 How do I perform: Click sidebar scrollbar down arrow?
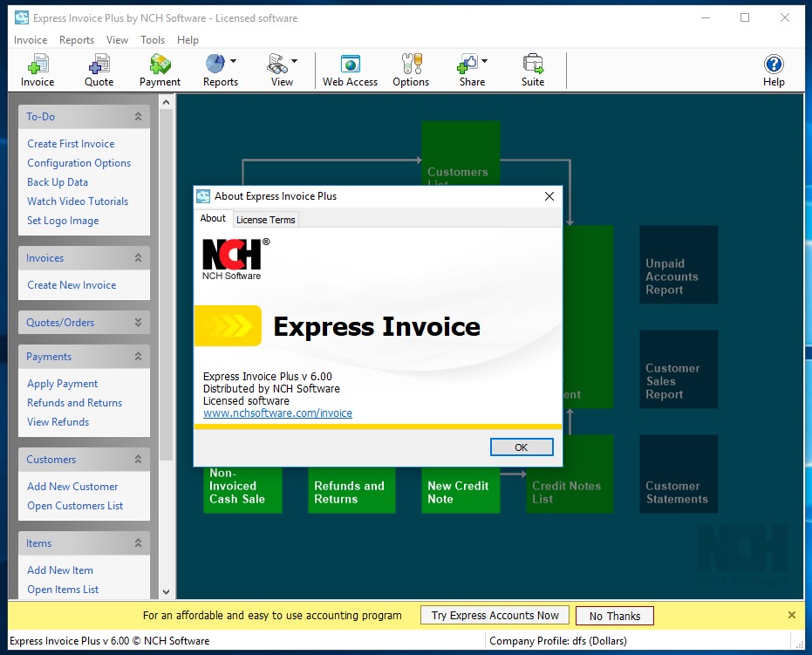167,592
